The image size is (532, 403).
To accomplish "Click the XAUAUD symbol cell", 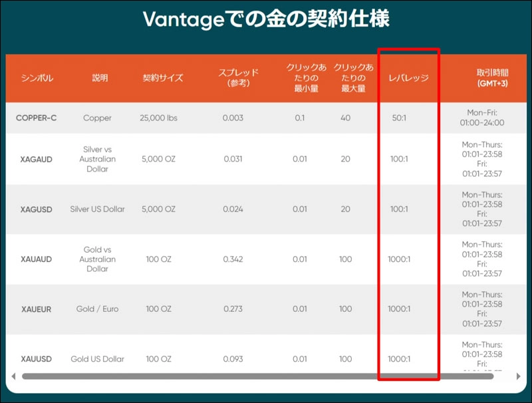I will coord(36,259).
